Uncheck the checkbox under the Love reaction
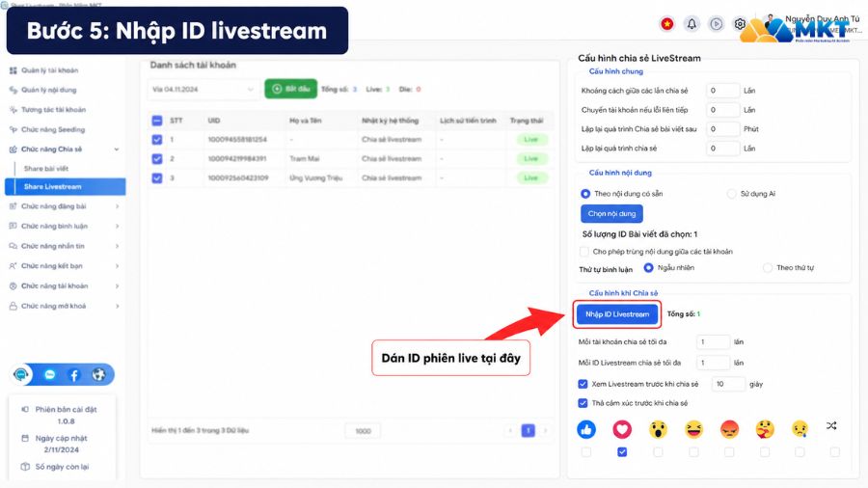 (x=622, y=452)
